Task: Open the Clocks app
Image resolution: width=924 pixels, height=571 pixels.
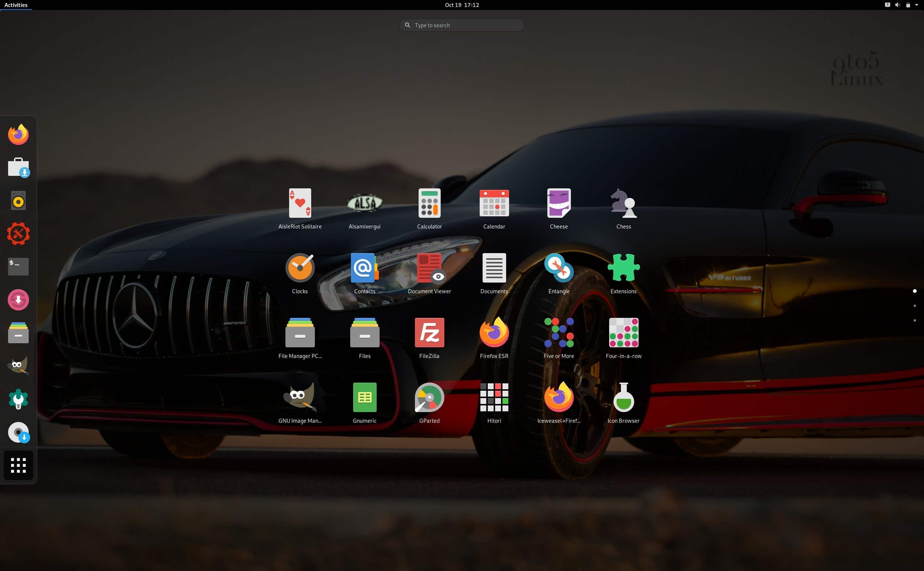Action: 300,273
